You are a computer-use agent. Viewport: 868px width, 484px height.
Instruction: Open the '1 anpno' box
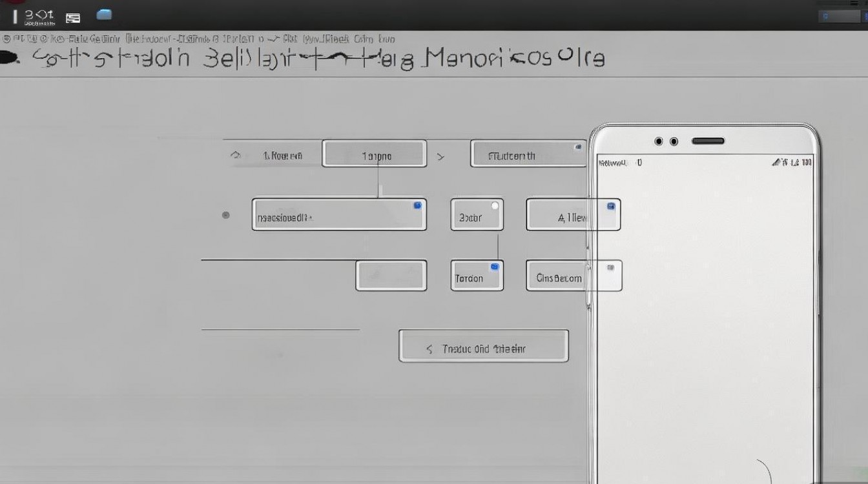[375, 155]
